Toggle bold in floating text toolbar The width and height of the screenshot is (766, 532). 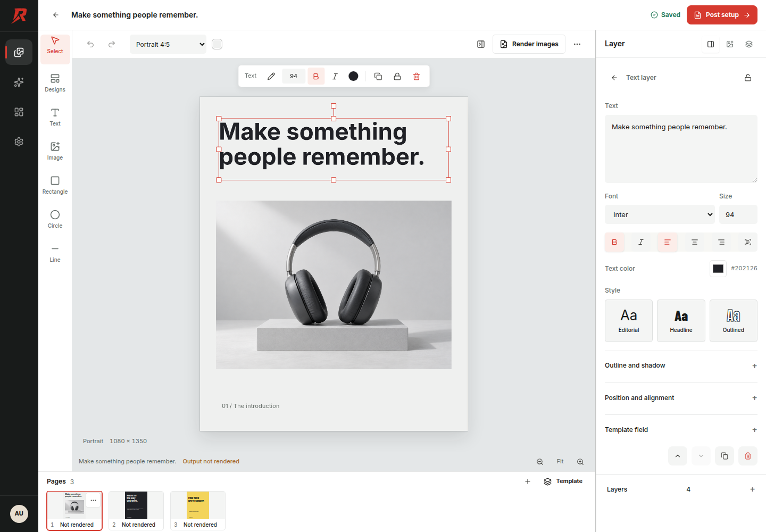coord(316,77)
